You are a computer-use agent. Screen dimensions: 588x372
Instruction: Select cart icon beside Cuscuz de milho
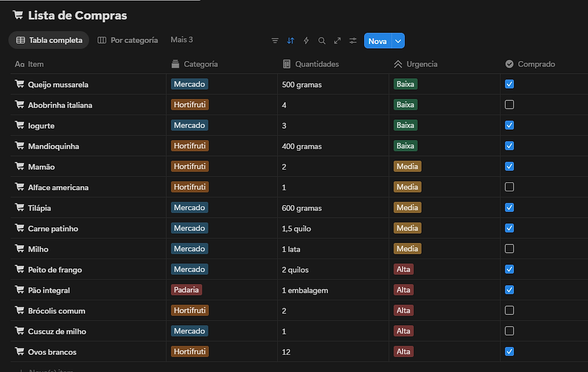pyautogui.click(x=20, y=331)
